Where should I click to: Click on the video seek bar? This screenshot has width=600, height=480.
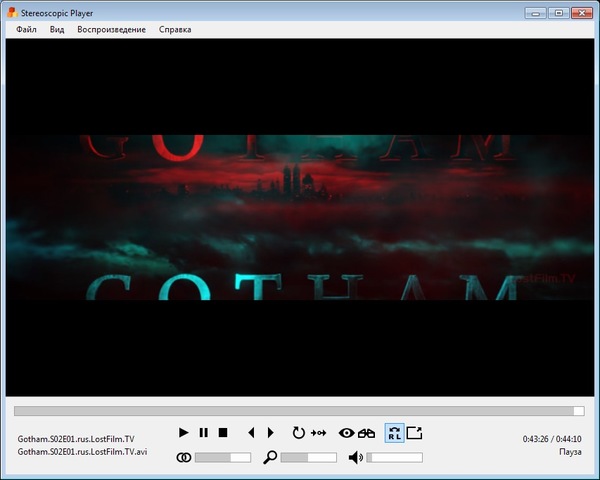pos(299,410)
